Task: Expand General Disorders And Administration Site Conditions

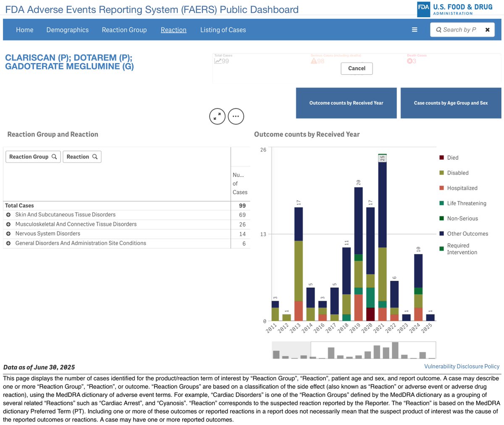Action: 8,243
